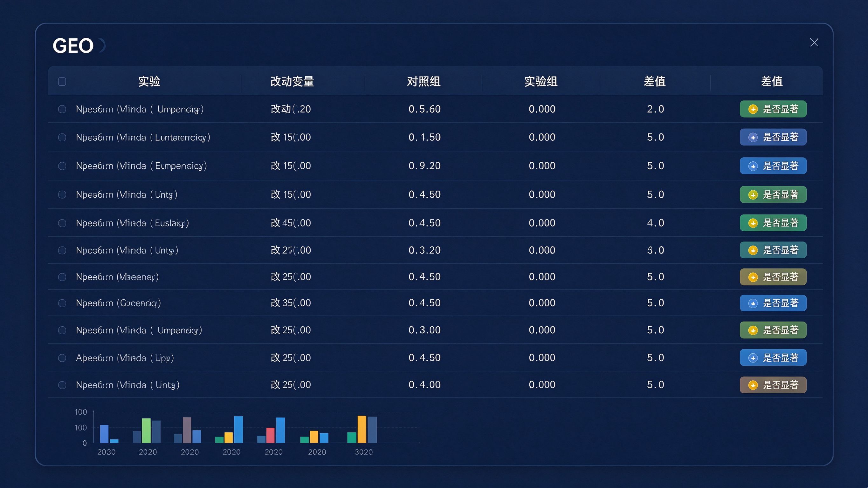Click 是否显著 in the 0.4.00 row

click(773, 385)
